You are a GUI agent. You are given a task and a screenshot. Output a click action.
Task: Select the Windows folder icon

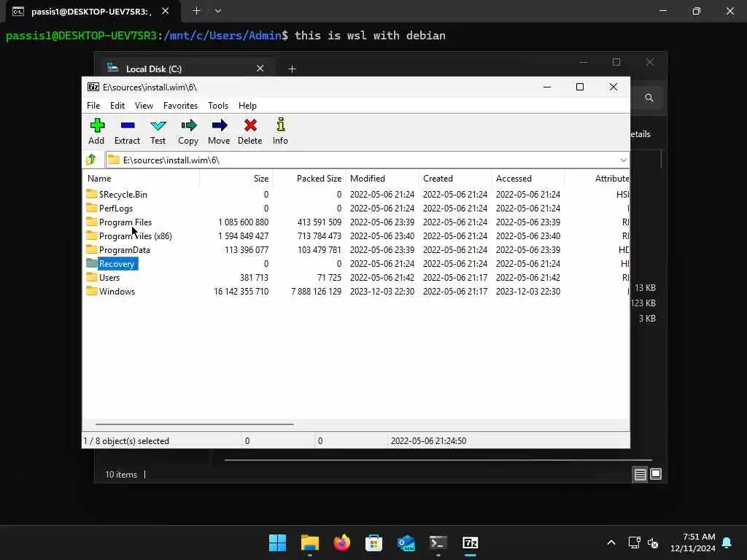[92, 290]
